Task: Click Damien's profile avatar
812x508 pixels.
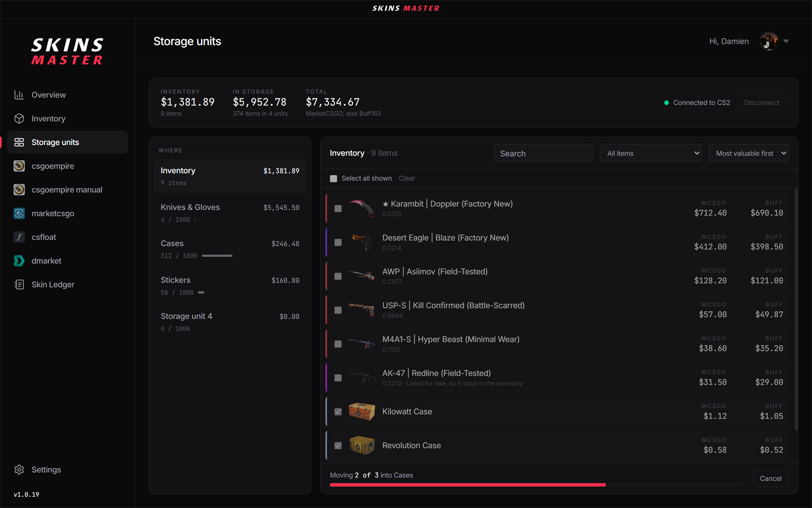Action: 769,41
